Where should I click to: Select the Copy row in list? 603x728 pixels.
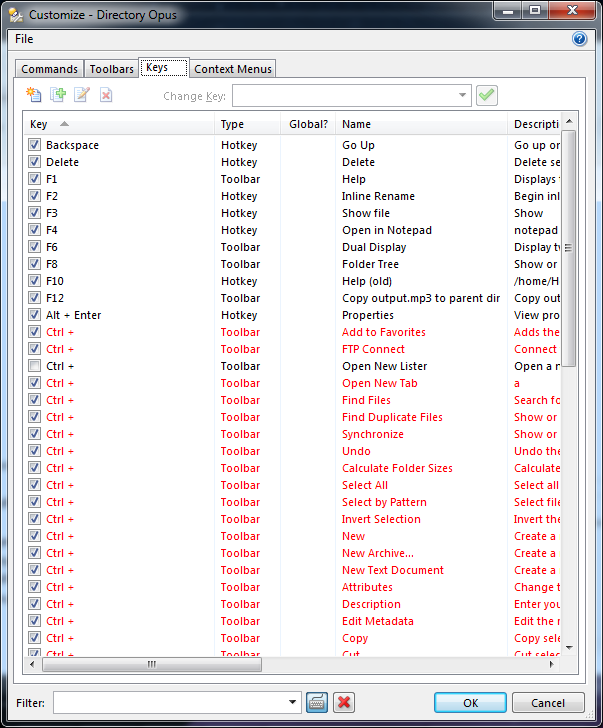point(292,638)
